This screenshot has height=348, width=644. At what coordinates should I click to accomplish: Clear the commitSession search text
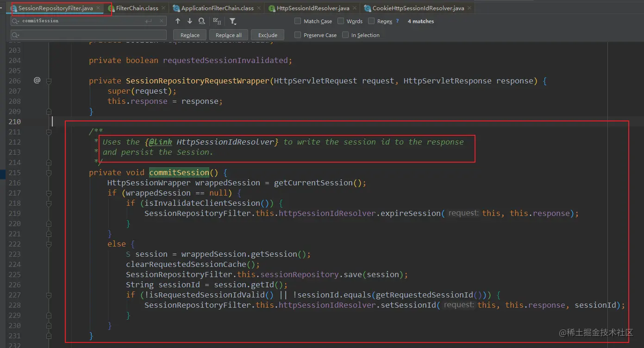coord(162,21)
